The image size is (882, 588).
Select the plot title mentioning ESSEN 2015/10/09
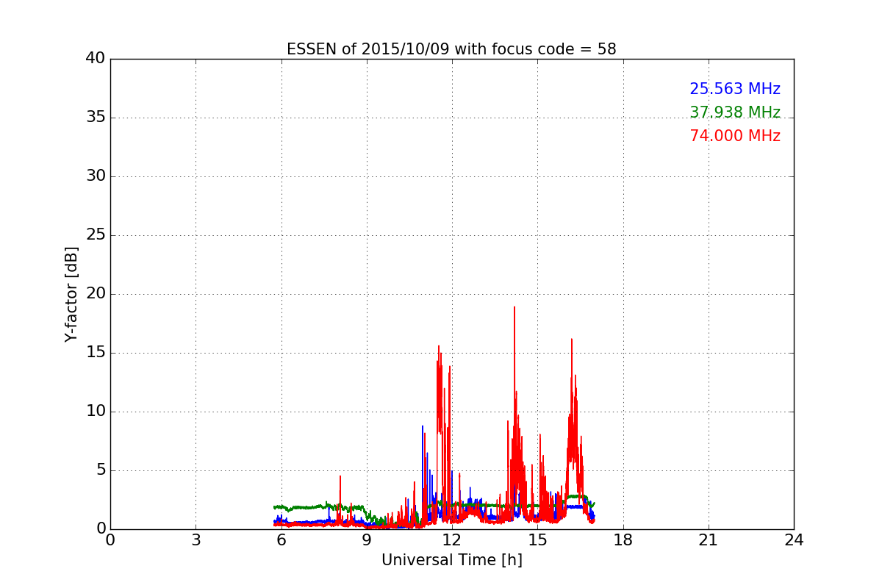click(451, 49)
